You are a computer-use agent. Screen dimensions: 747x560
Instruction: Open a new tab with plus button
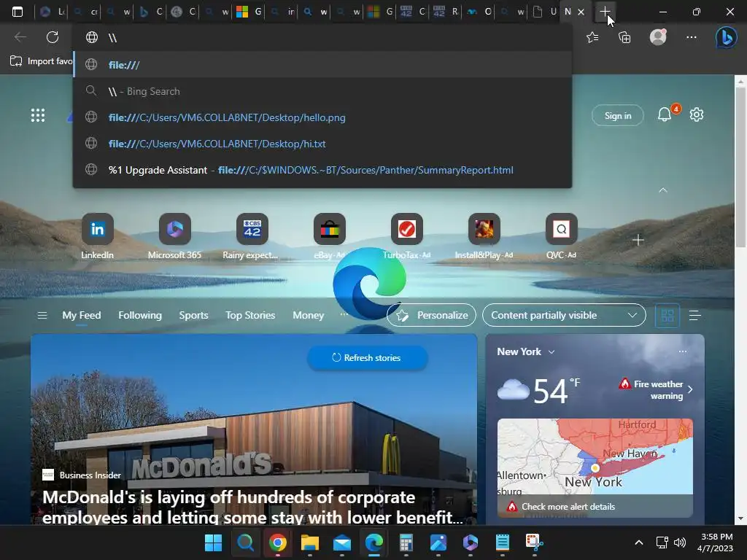(x=605, y=12)
